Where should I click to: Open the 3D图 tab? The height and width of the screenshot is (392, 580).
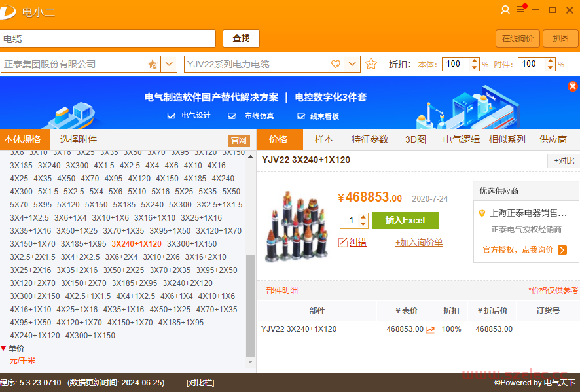pyautogui.click(x=416, y=139)
